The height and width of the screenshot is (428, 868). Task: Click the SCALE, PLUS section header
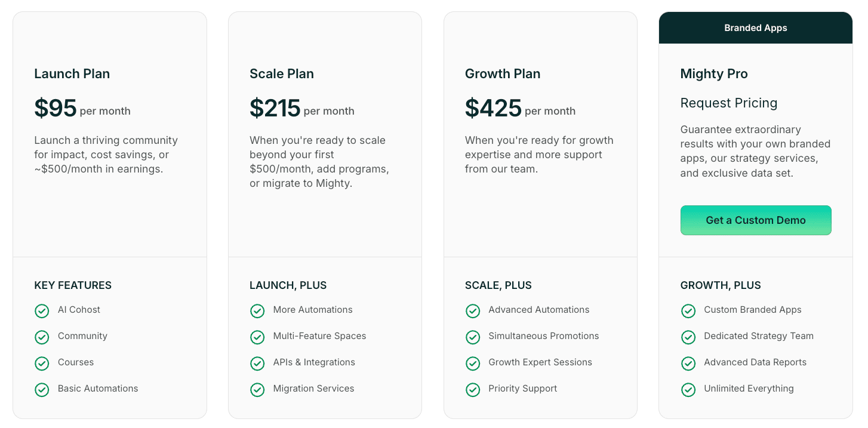[x=498, y=285]
